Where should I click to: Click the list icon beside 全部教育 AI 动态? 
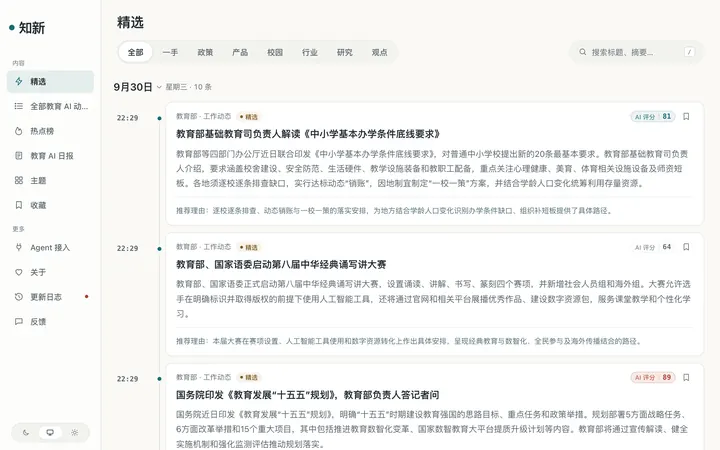19,107
